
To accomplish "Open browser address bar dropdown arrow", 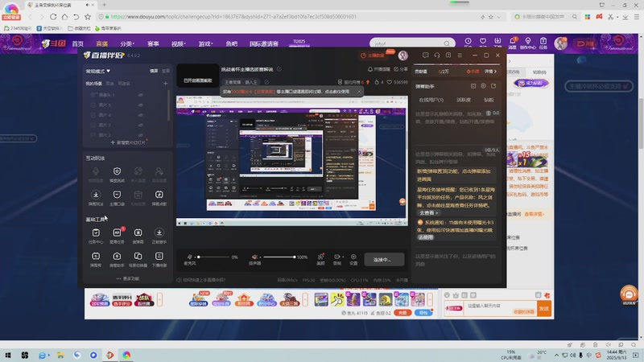I will [498, 17].
